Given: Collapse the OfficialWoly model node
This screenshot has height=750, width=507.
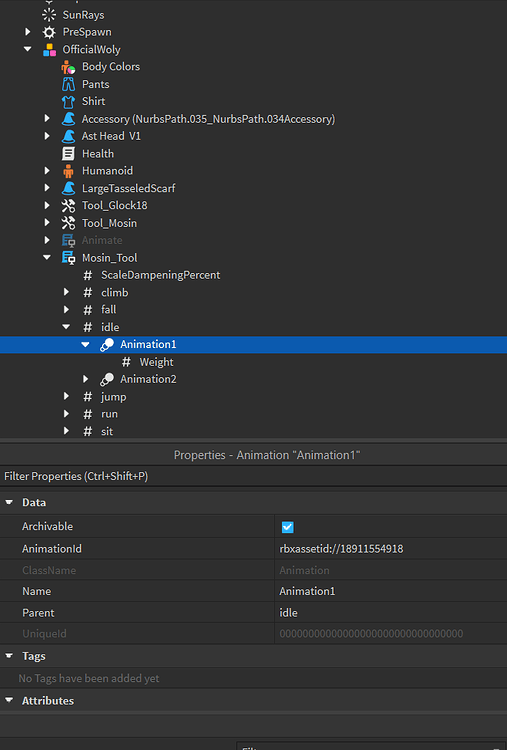Looking at the screenshot, I should 27,49.
